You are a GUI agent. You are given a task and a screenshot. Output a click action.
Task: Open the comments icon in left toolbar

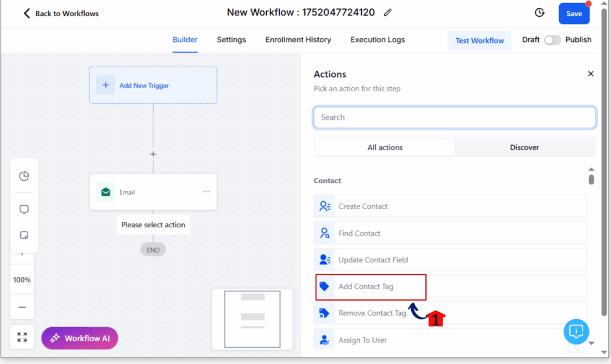tap(24, 209)
